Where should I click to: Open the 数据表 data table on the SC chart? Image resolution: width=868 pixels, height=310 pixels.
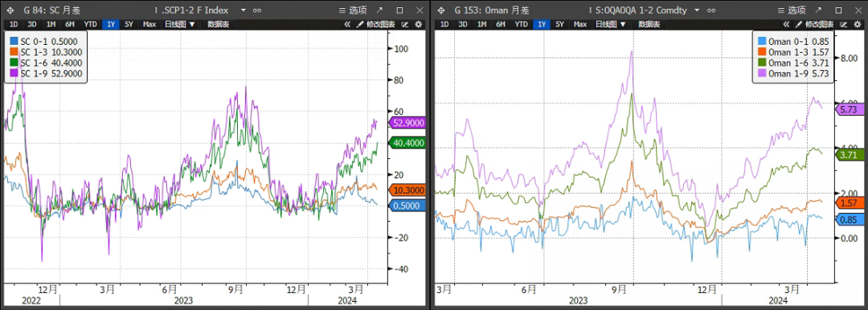[219, 24]
